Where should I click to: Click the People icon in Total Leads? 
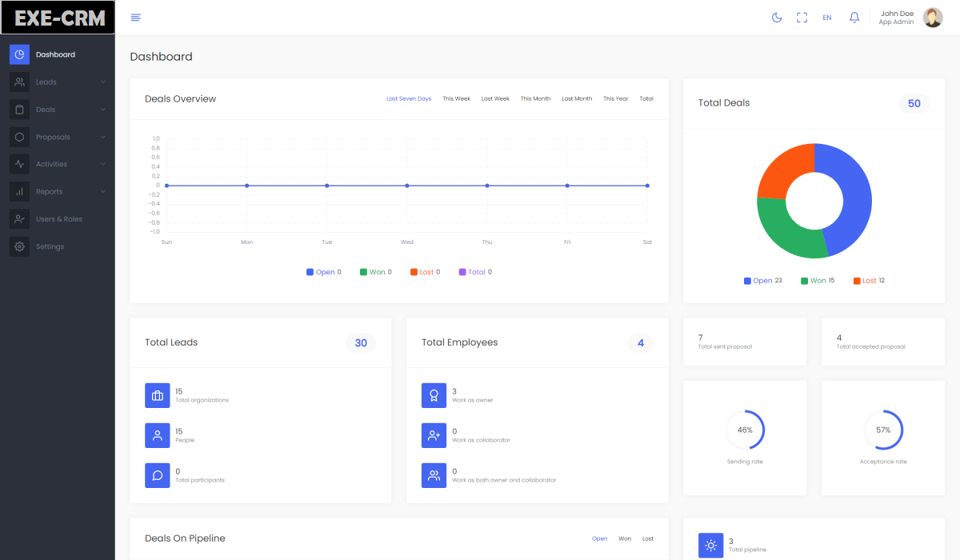click(x=158, y=435)
